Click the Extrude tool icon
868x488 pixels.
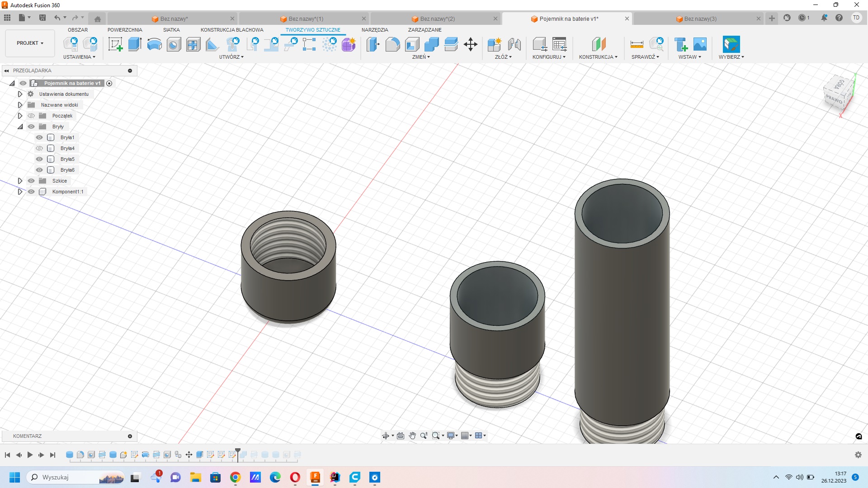[x=135, y=44]
